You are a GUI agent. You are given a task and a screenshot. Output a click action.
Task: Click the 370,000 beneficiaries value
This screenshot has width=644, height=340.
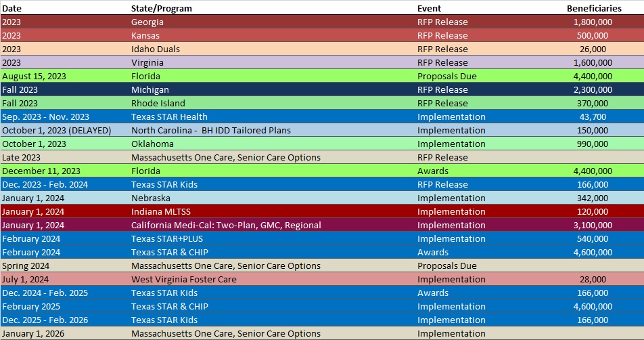(593, 103)
